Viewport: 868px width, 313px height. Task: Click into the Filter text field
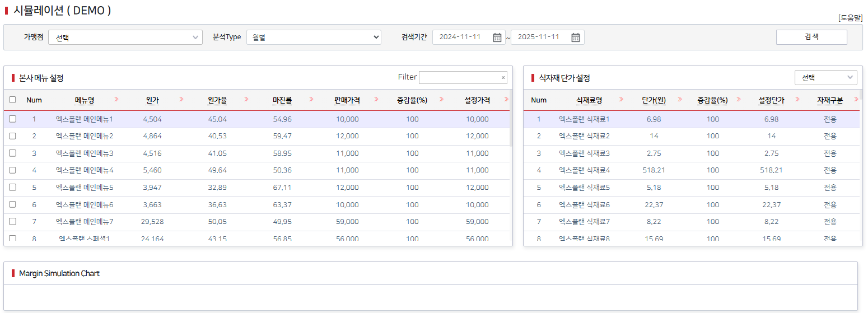(x=458, y=78)
